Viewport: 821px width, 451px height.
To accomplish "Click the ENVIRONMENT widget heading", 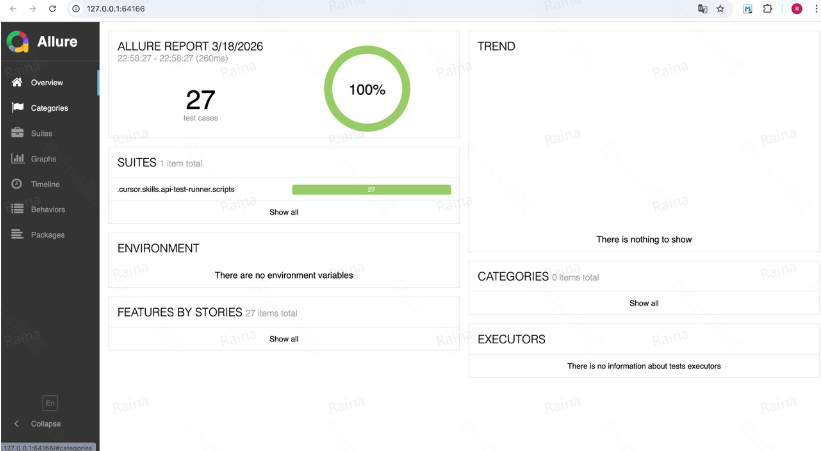I will click(158, 248).
